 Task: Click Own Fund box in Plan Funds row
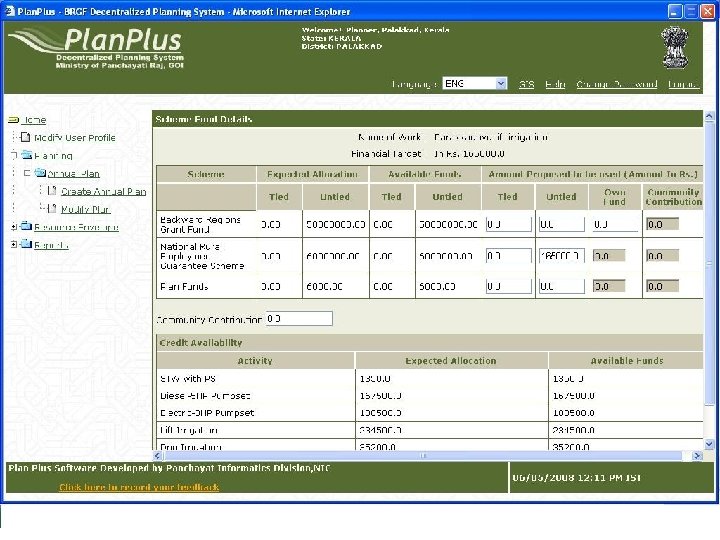609,286
